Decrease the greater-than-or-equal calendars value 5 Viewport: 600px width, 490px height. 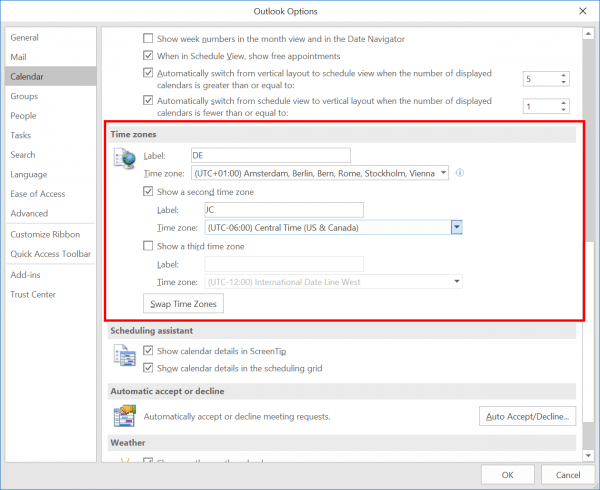click(x=563, y=82)
